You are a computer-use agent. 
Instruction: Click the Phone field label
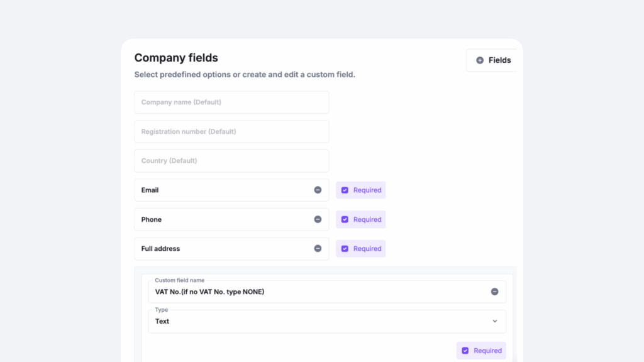151,219
